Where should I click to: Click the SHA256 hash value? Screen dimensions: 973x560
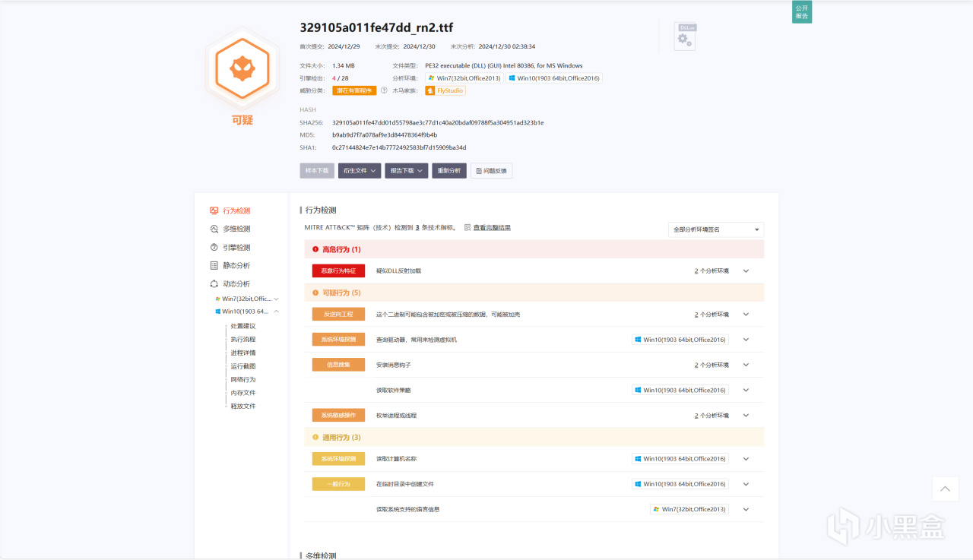click(438, 122)
